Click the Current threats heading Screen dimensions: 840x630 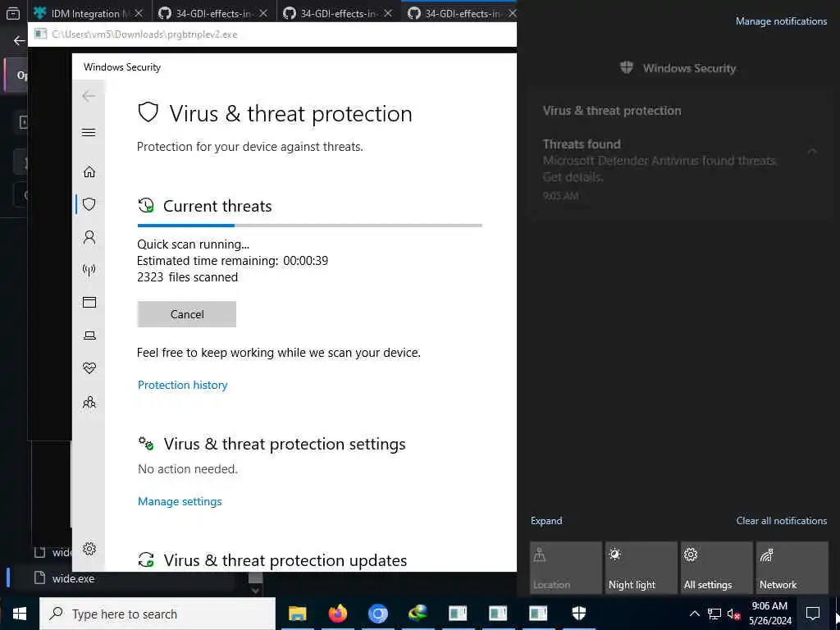[217, 206]
